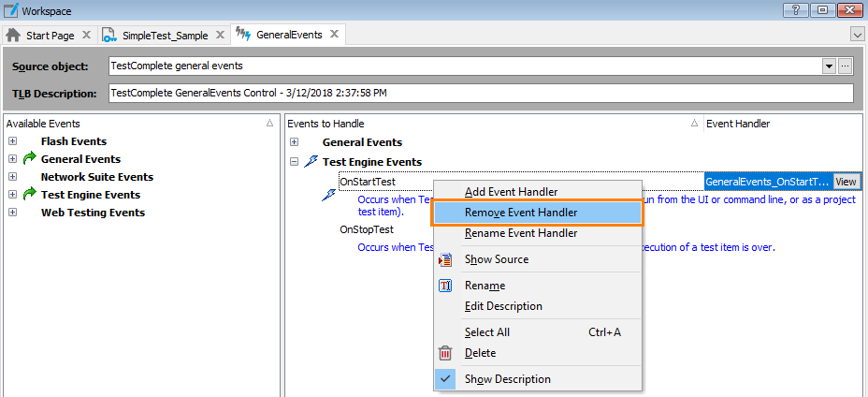The image size is (868, 397).
Task: Expand Web Testing Events node
Action: coord(12,213)
